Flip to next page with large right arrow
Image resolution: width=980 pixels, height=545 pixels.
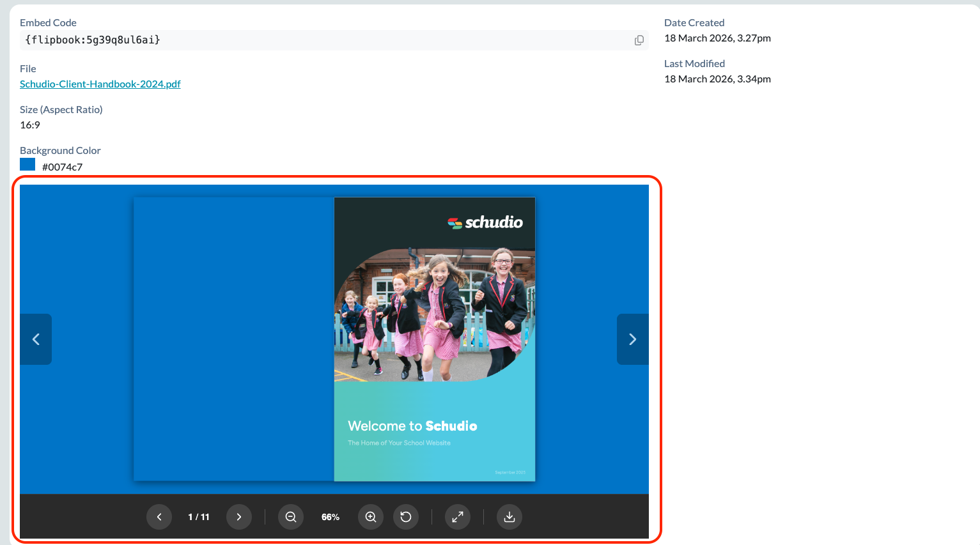(x=633, y=339)
